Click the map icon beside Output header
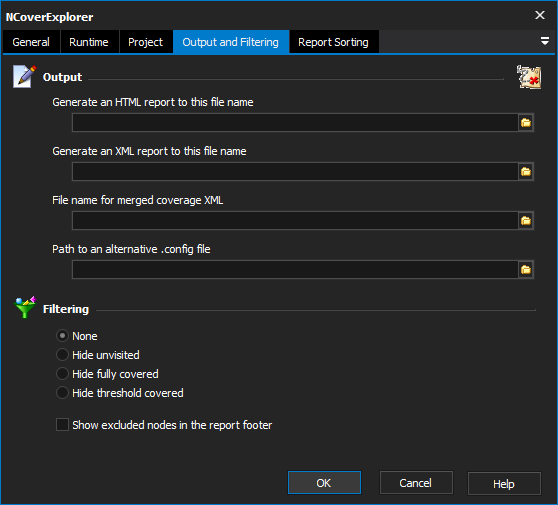558x505 pixels. tap(529, 77)
